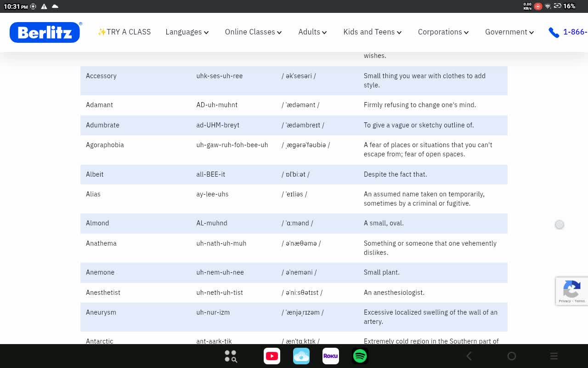
Task: Expand the Online Classes dropdown
Action: click(253, 32)
